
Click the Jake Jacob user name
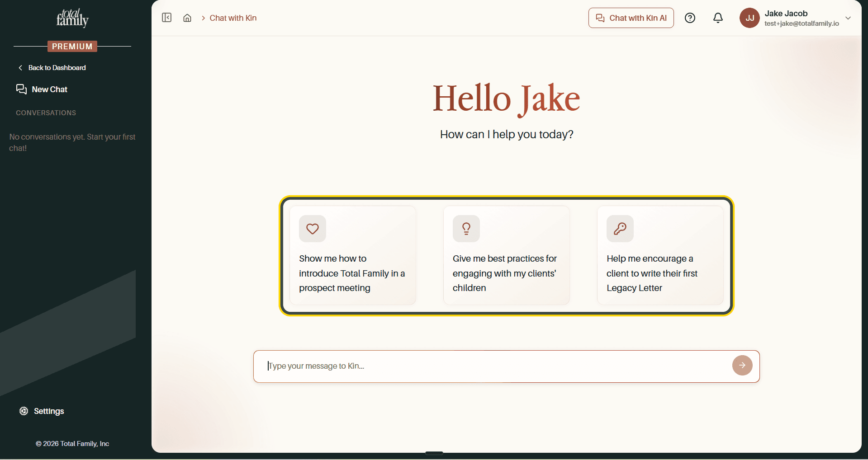(x=786, y=14)
